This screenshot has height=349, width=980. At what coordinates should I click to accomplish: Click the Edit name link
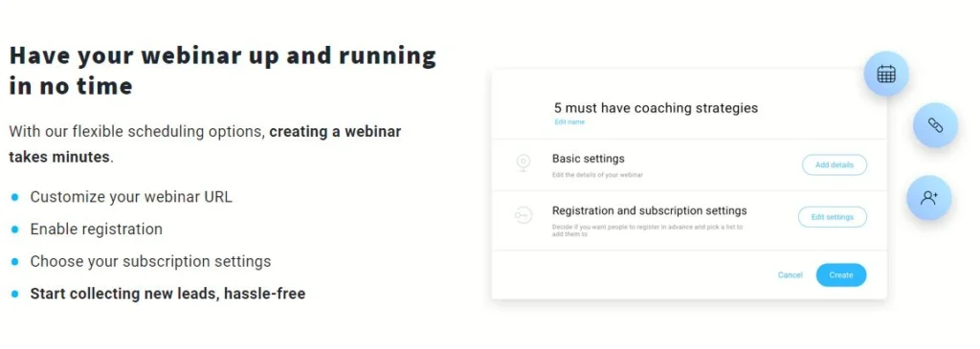(x=569, y=122)
